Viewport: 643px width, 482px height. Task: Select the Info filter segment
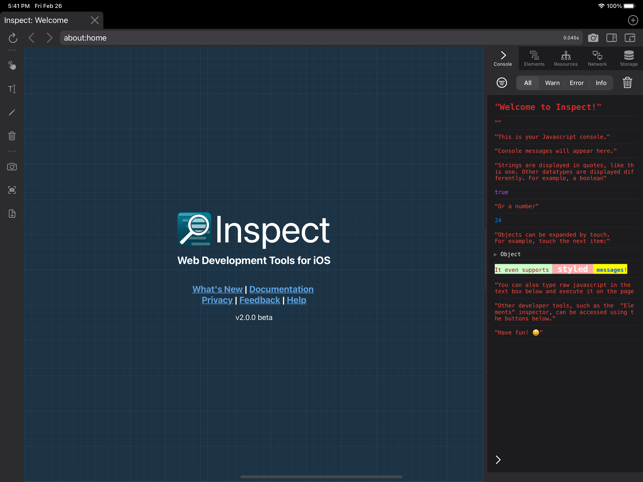[x=601, y=83]
